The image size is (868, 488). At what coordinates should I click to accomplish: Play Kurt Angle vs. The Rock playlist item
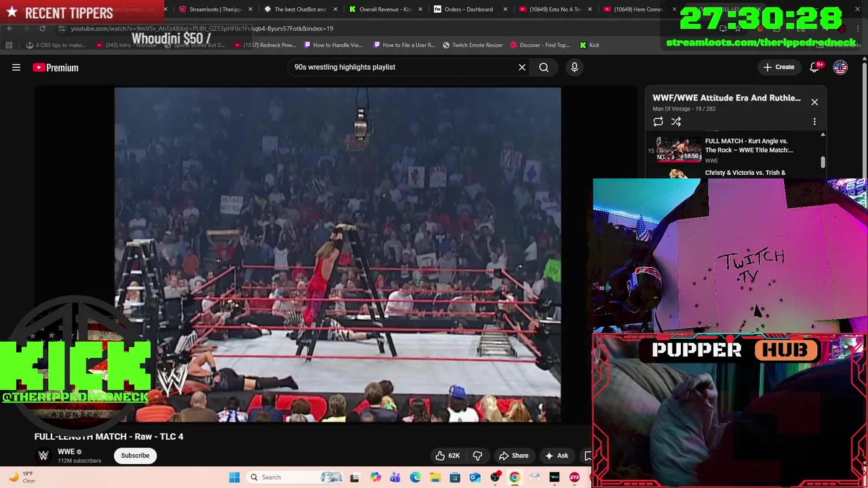click(749, 146)
